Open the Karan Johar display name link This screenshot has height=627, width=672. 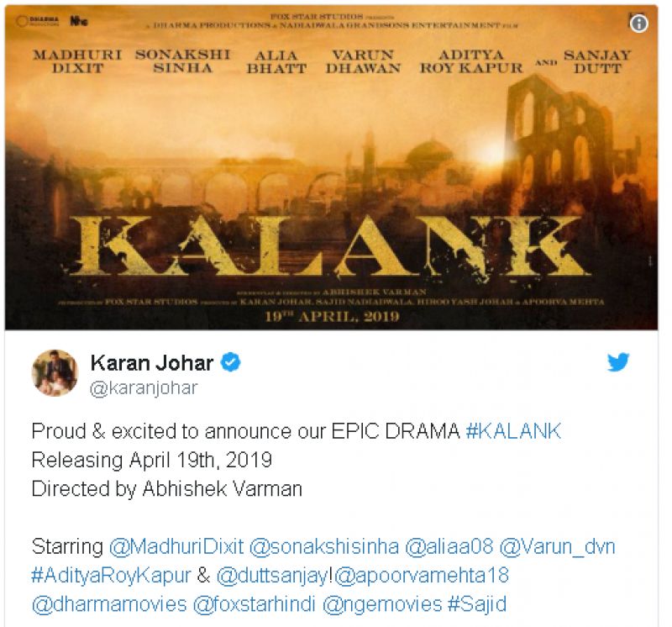tap(152, 363)
